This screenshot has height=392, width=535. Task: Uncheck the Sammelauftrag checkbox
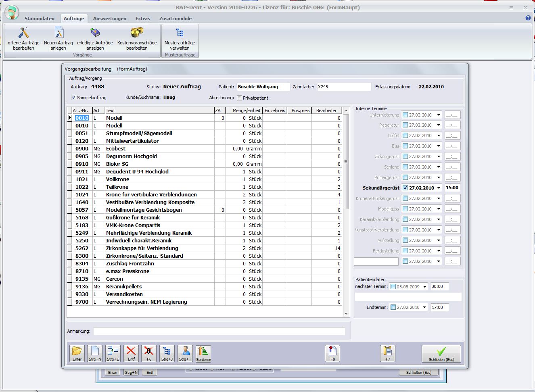click(x=73, y=98)
